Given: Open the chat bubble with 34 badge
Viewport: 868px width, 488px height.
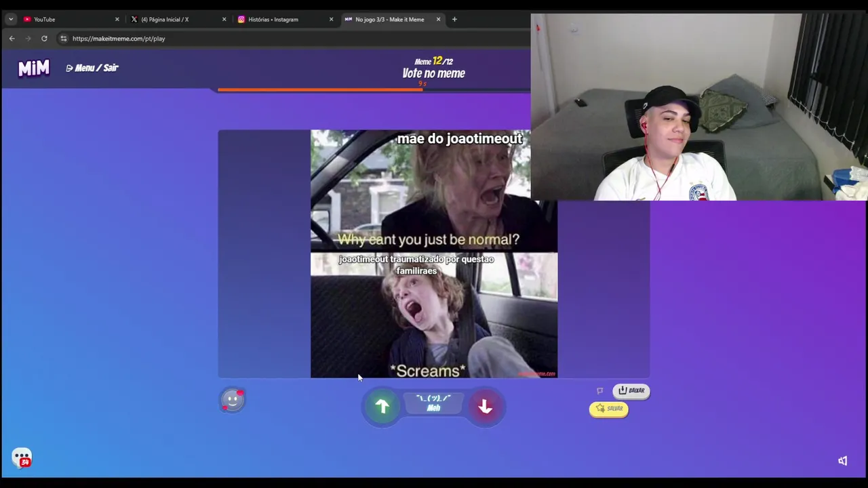Looking at the screenshot, I should [x=22, y=458].
